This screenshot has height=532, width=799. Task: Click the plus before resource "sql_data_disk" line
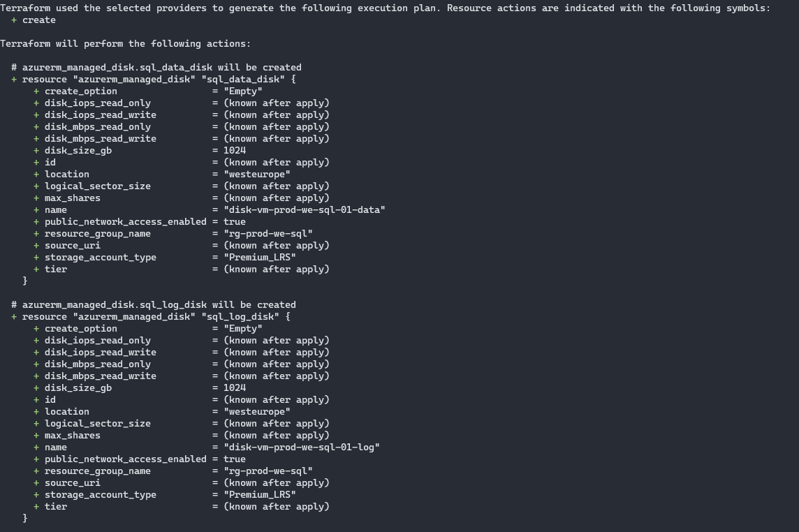[14, 80]
